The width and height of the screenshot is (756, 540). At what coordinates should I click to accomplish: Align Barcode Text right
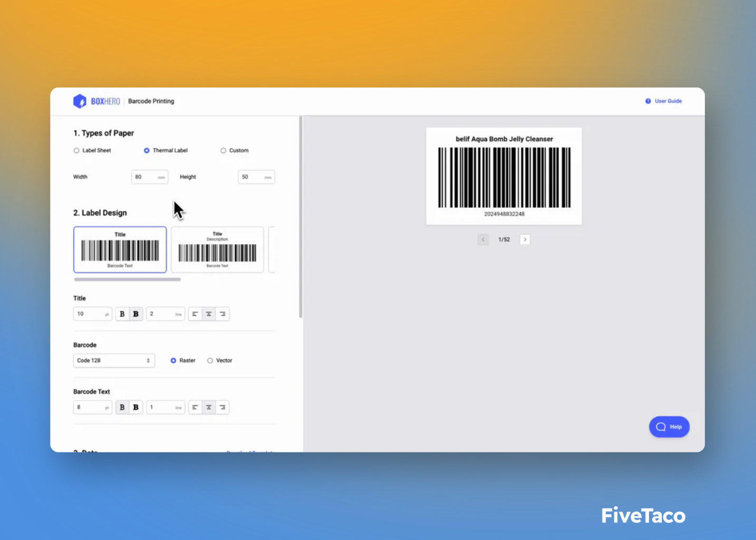(222, 407)
